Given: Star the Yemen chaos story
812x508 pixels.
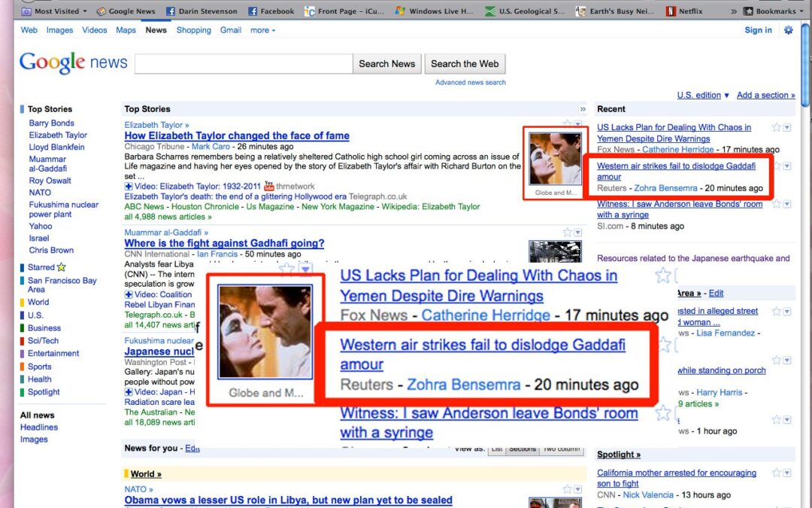Looking at the screenshot, I should 776,127.
